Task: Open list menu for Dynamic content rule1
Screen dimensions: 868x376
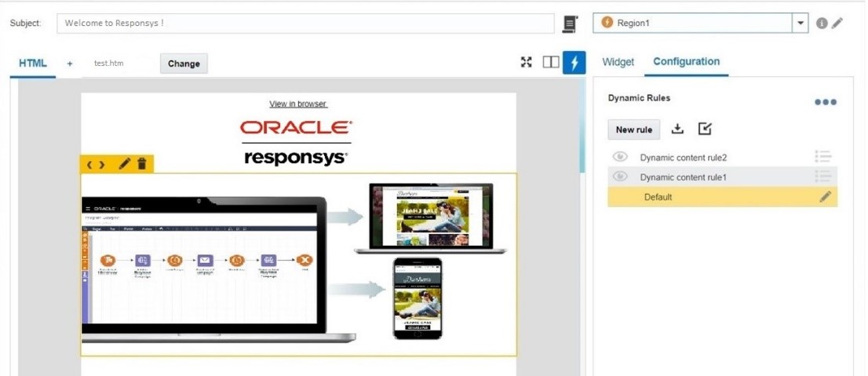Action: click(823, 177)
